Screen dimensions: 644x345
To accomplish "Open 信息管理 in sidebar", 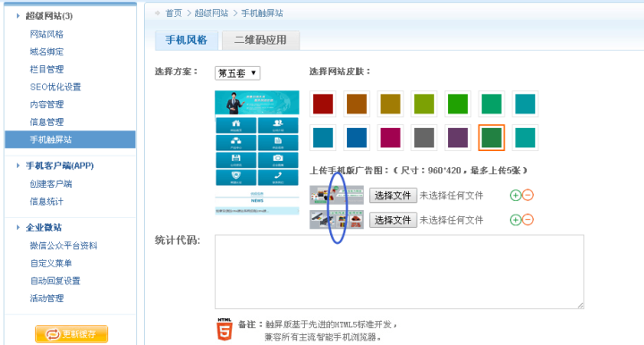I will pos(47,122).
